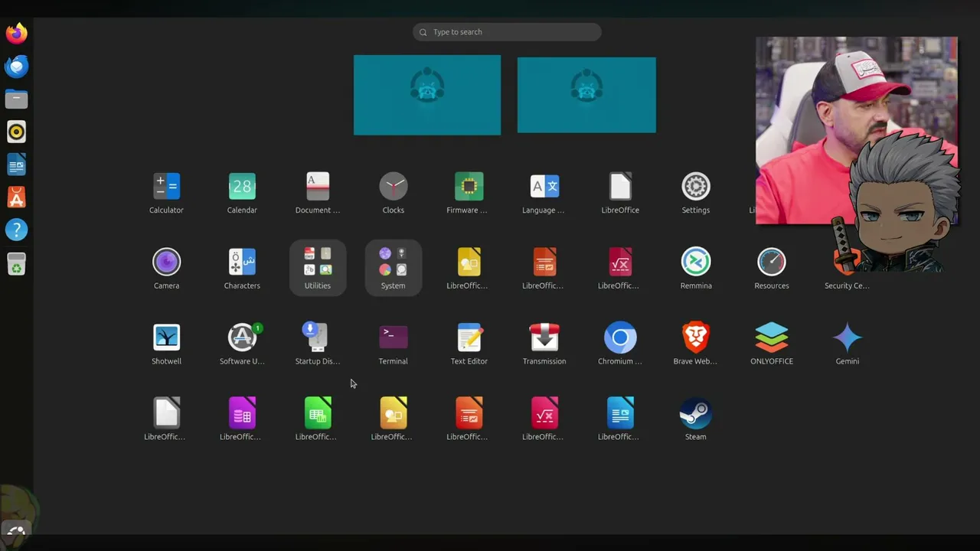Open the Language Support app
Screen dimensions: 980x551
pyautogui.click(x=544, y=186)
